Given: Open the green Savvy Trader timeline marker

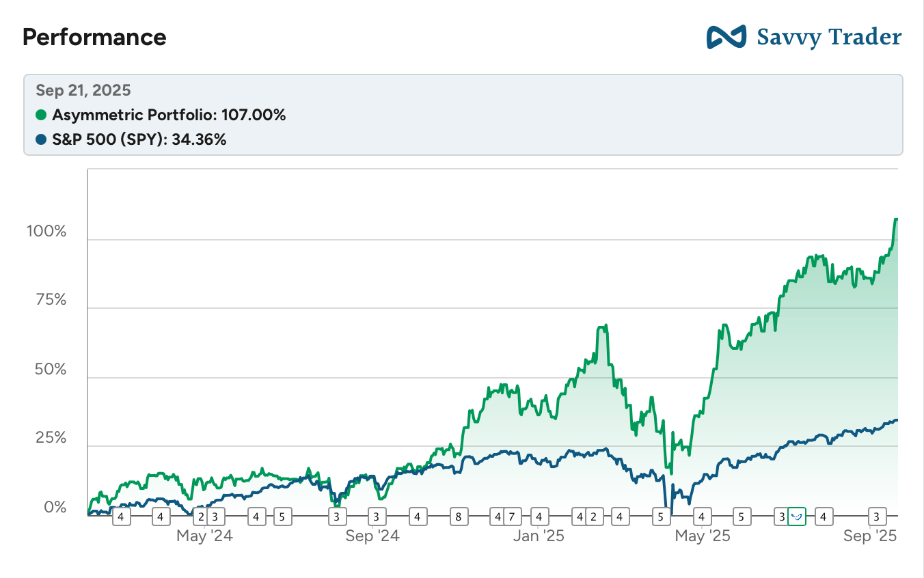Looking at the screenshot, I should [x=798, y=517].
